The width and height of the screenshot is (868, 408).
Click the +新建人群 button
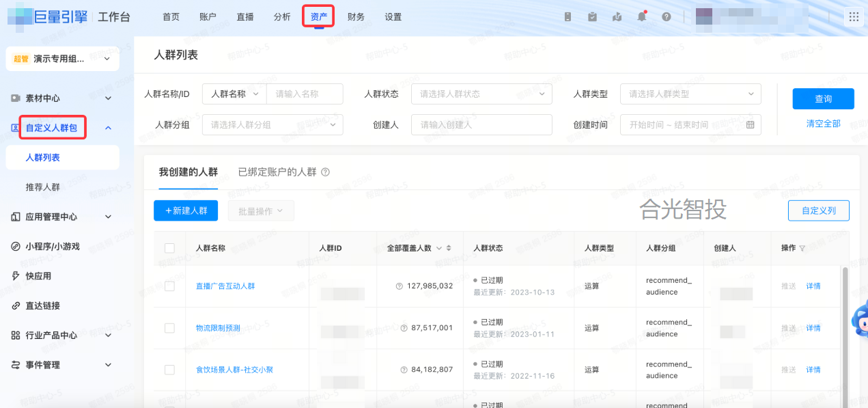(186, 211)
